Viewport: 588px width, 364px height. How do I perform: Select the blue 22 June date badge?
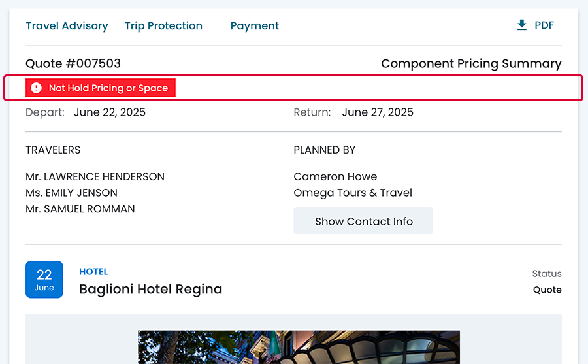pos(44,280)
